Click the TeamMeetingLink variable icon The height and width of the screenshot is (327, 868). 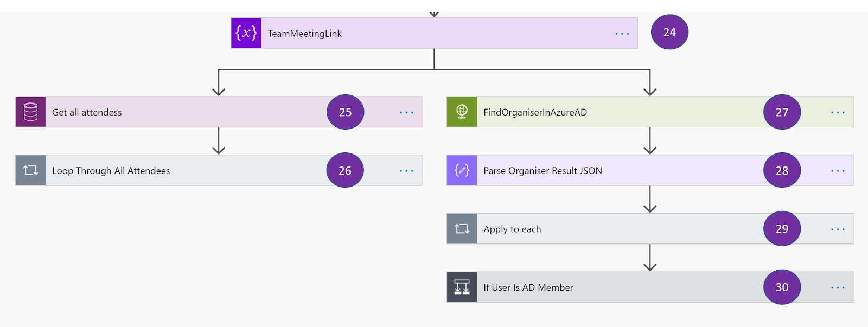(246, 33)
